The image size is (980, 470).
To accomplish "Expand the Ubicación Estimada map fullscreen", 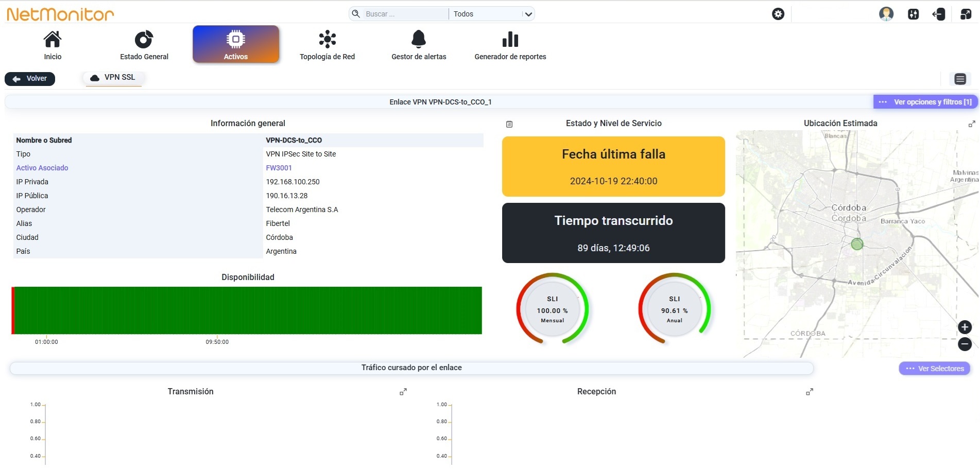I will click(x=972, y=124).
